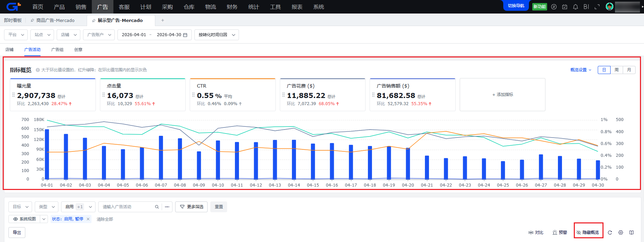644x242 pixels.
Task: Click the BI icon in the top bar
Action: (586, 7)
